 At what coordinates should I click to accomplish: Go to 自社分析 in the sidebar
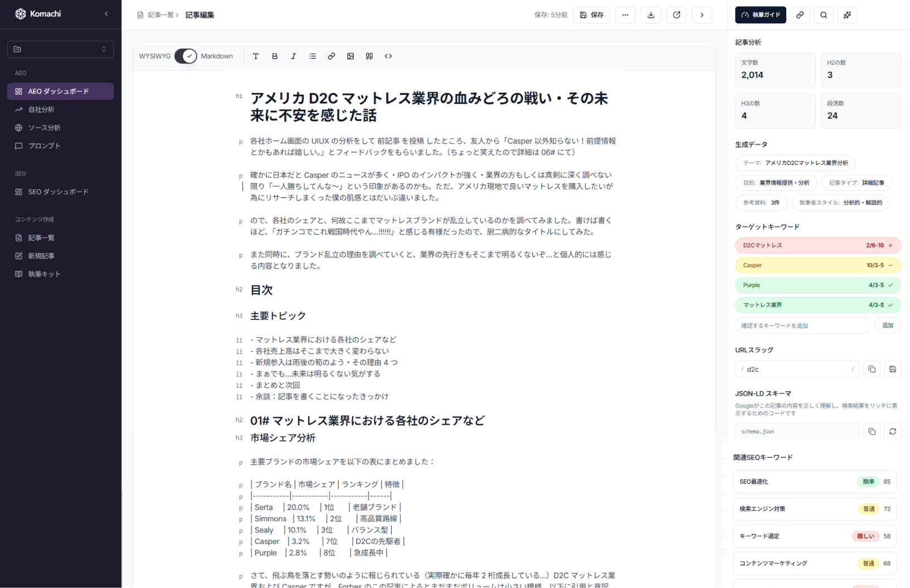(x=60, y=110)
